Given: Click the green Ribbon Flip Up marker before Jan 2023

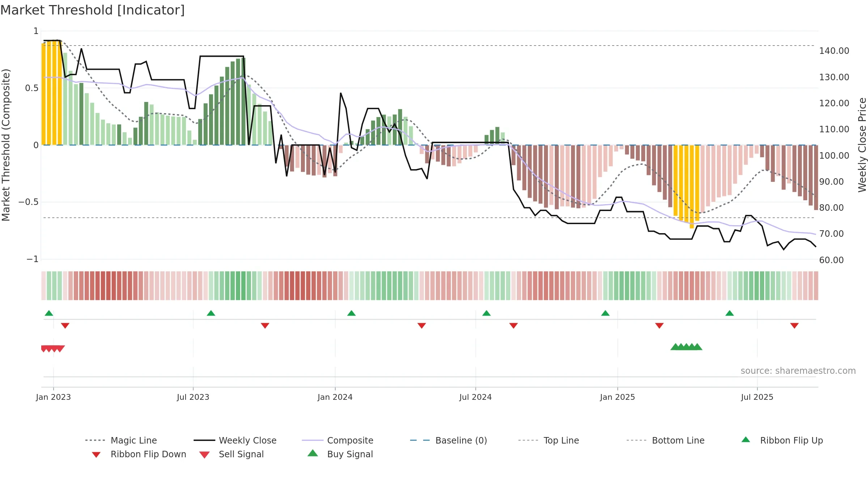Looking at the screenshot, I should 49,313.
